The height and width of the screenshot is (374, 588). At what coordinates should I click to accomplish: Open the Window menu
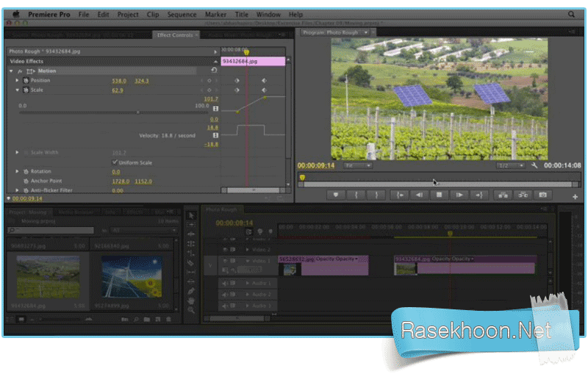click(268, 14)
